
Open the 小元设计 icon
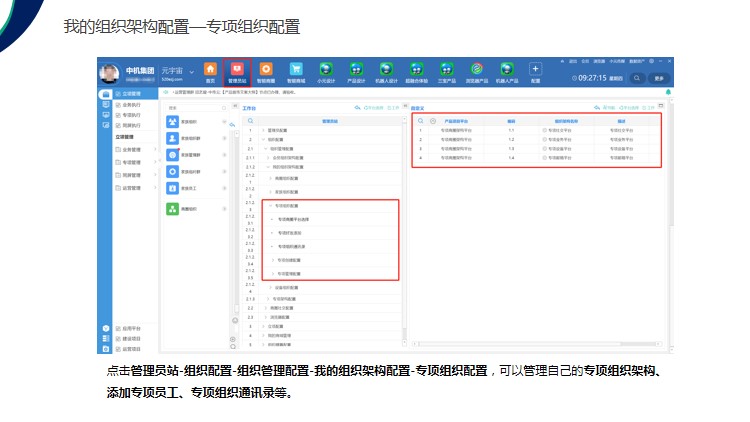click(325, 71)
